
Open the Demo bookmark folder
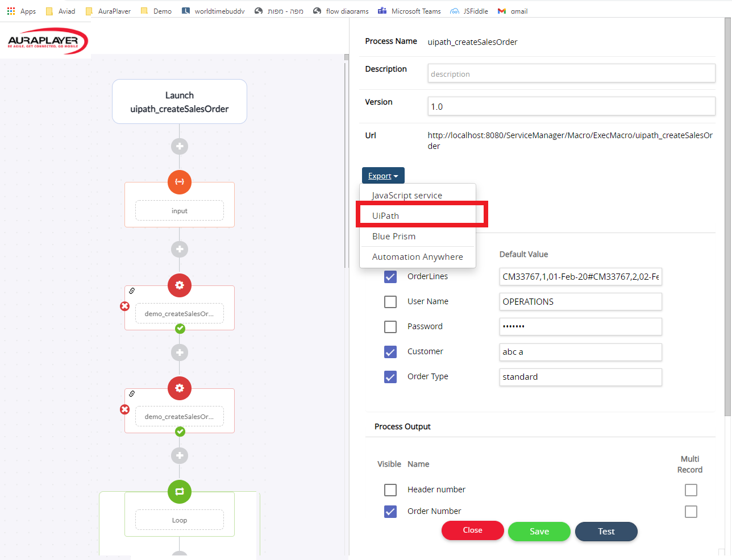pyautogui.click(x=156, y=11)
